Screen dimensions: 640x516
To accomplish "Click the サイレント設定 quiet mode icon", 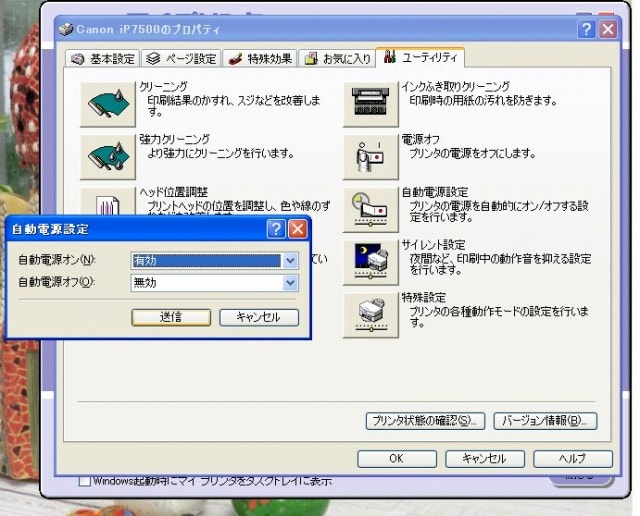I will point(370,262).
